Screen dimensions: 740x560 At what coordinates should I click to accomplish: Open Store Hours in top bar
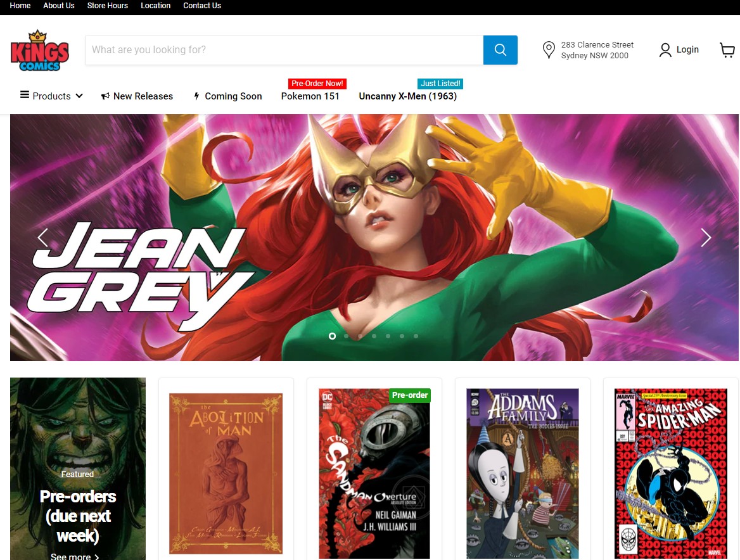point(107,6)
